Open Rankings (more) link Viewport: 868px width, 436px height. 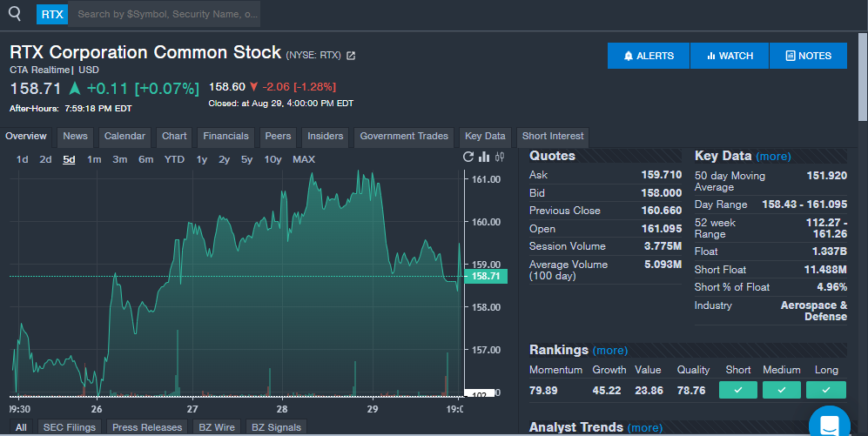(610, 351)
